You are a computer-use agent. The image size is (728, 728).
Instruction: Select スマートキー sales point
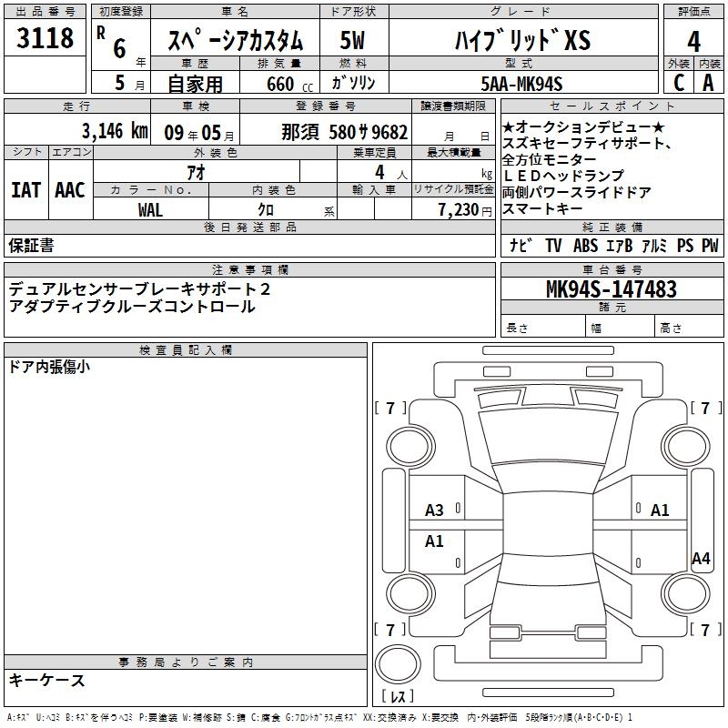[x=542, y=208]
